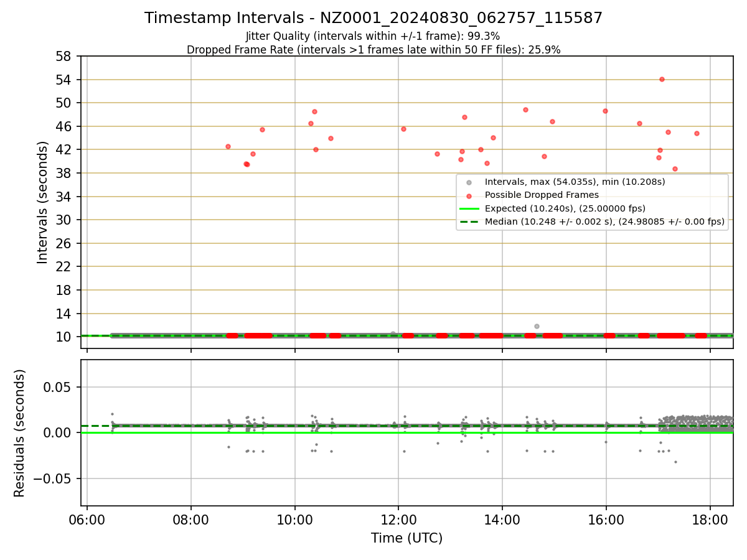Image resolution: width=747 pixels, height=560 pixels.
Task: Select the Jitter Quality 99.3% subtitle line
Action: pyautogui.click(x=373, y=36)
